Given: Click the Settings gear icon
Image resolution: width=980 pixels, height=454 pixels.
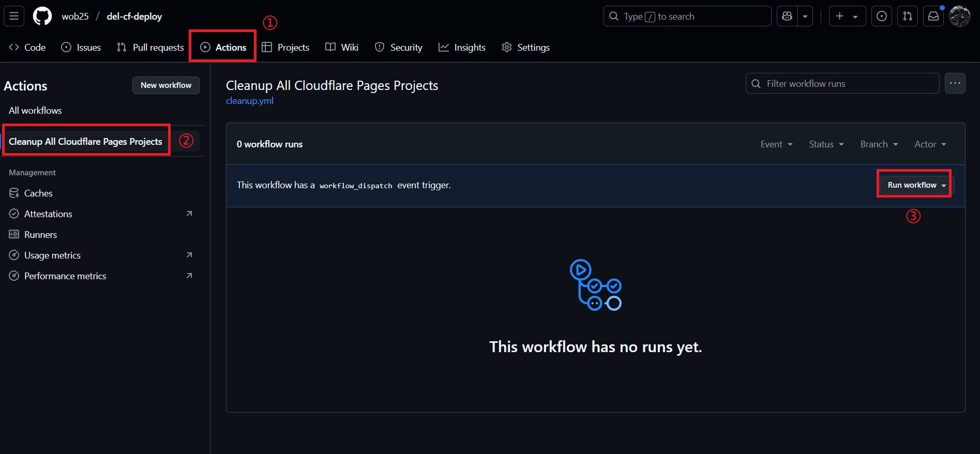Looking at the screenshot, I should pyautogui.click(x=507, y=47).
